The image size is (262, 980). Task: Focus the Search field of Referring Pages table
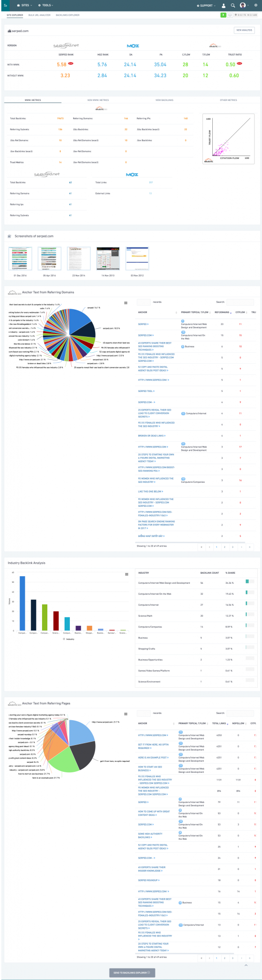240,713
